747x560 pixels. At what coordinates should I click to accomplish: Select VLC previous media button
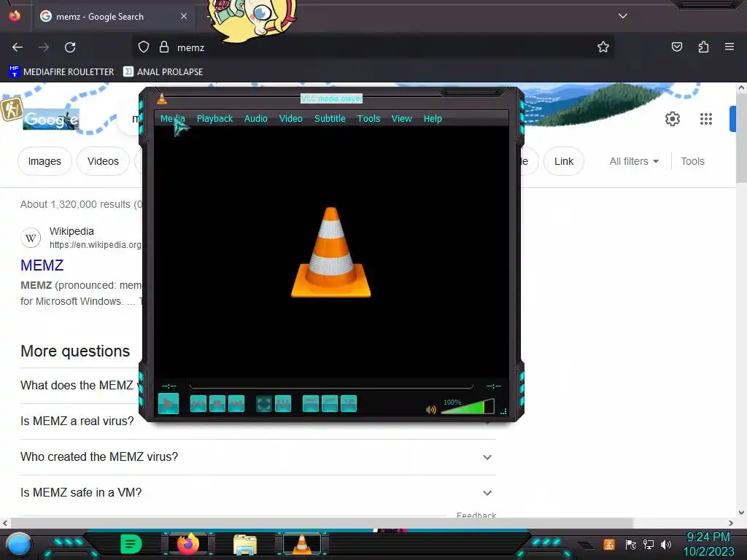pyautogui.click(x=198, y=404)
